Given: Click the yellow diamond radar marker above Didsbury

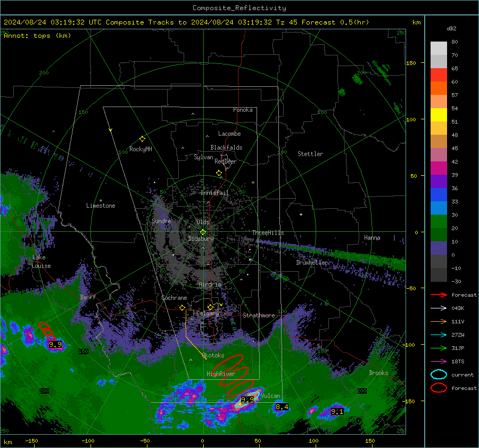Looking at the screenshot, I should click(203, 232).
